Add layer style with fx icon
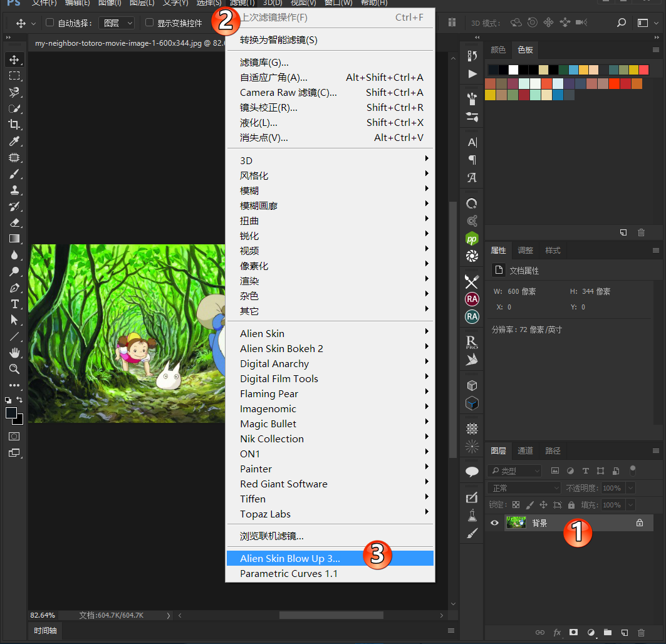The height and width of the screenshot is (644, 666). (x=557, y=633)
